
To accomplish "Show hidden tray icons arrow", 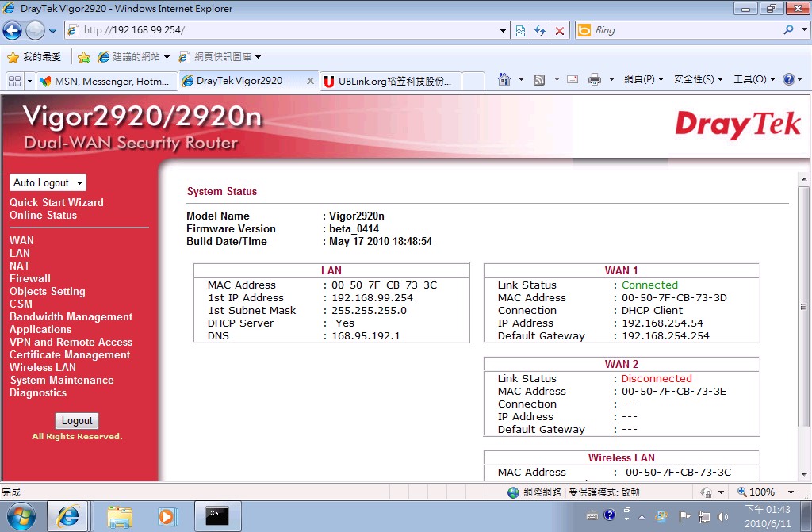I will coord(642,517).
